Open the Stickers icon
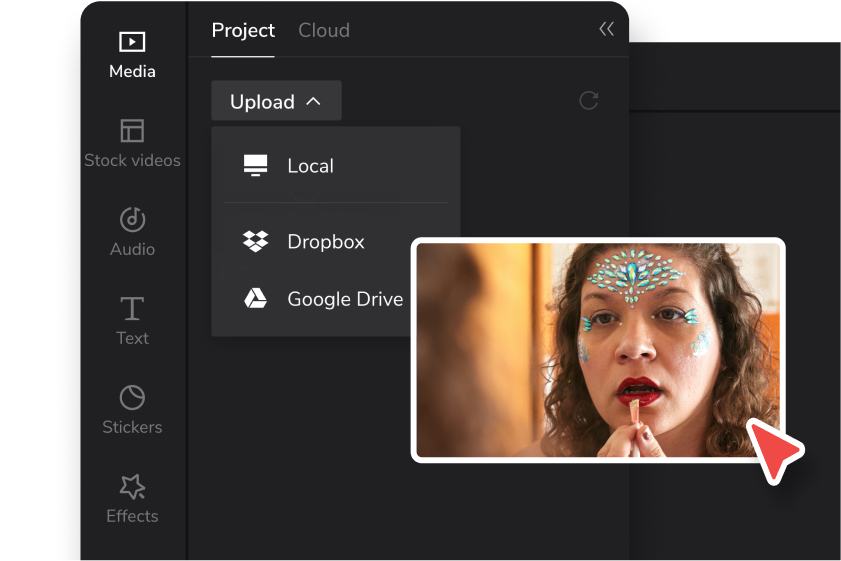Screen dimensions: 841x561 coord(132,397)
